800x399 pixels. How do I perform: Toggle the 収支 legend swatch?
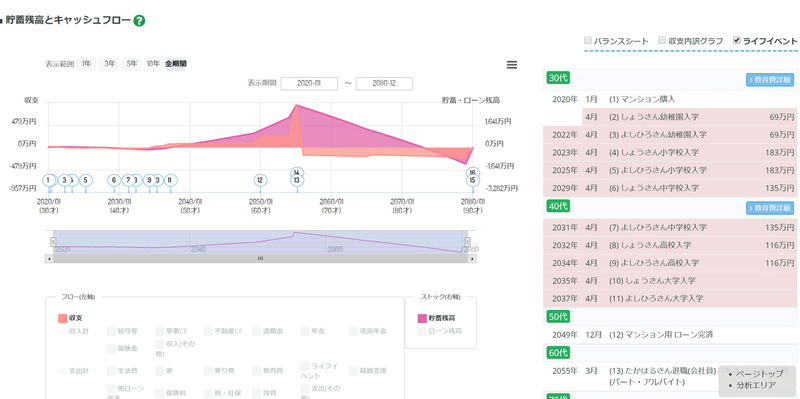63,318
